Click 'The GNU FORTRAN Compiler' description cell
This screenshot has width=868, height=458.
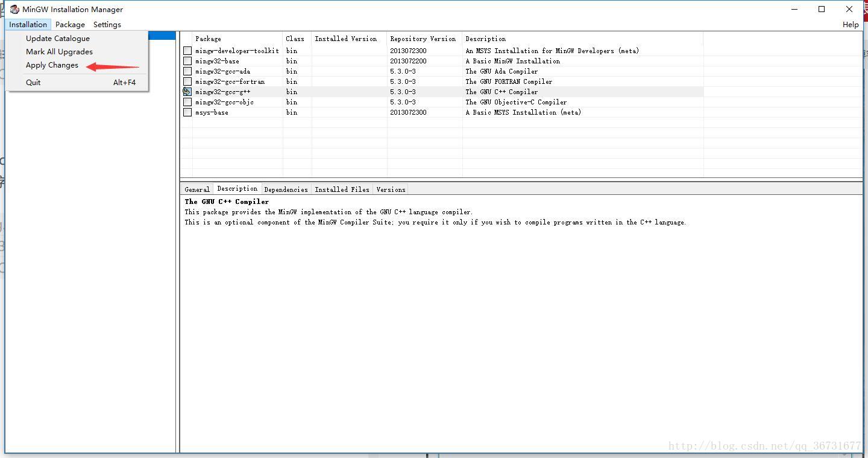click(509, 81)
